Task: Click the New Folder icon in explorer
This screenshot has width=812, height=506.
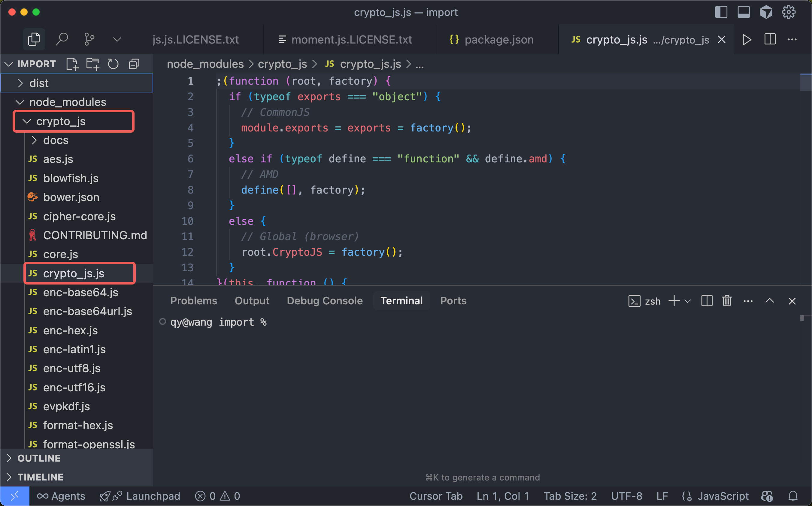Action: [93, 64]
